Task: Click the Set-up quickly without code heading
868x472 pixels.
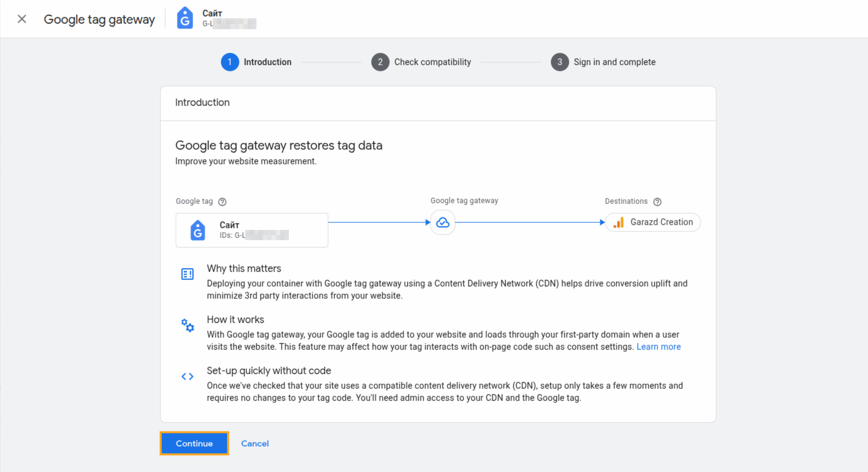Action: coord(269,371)
